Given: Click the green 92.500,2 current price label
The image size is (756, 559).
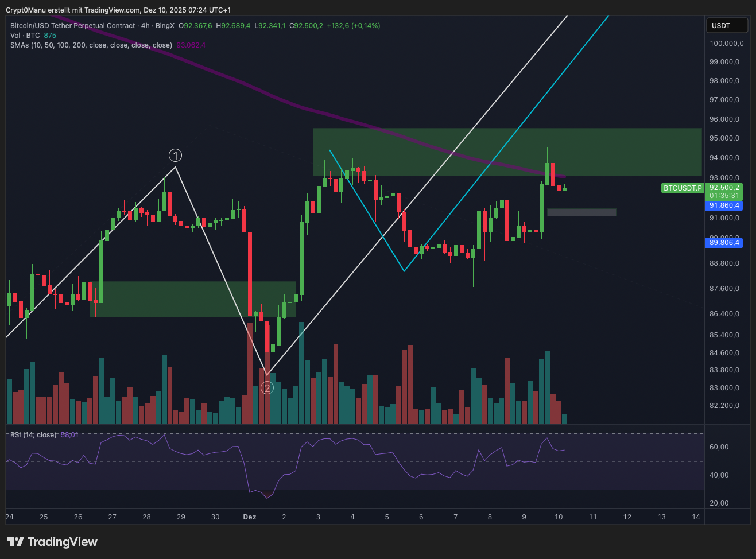Looking at the screenshot, I should [724, 188].
